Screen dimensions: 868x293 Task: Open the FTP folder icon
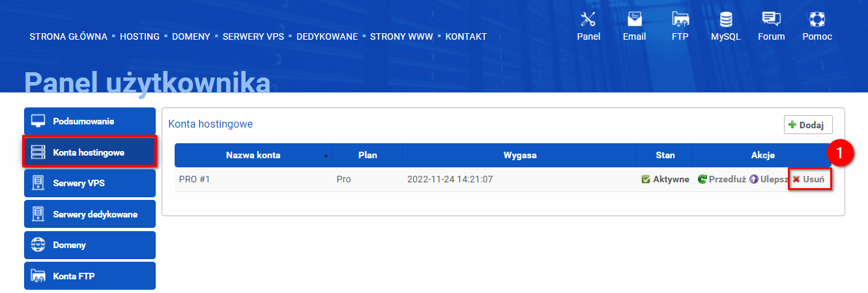(x=680, y=19)
